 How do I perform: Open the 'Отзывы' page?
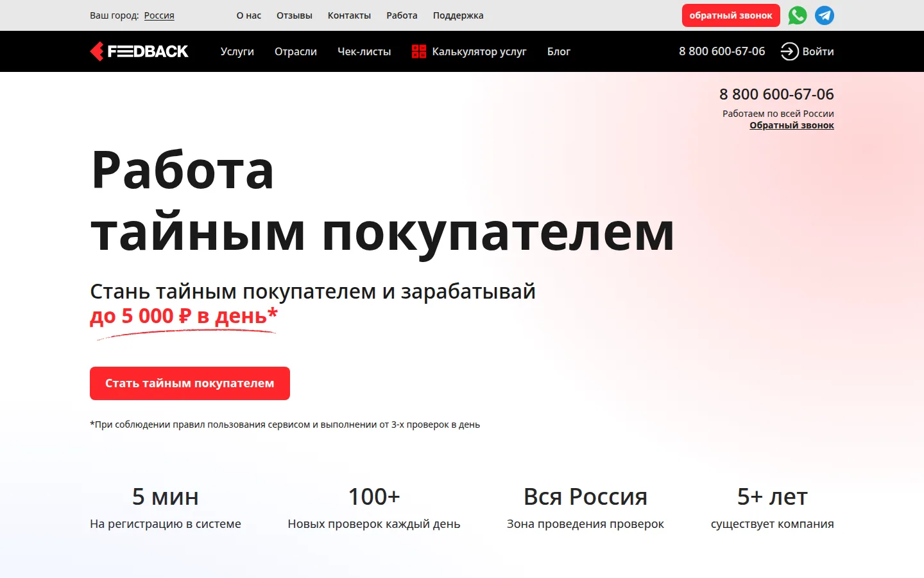tap(295, 15)
